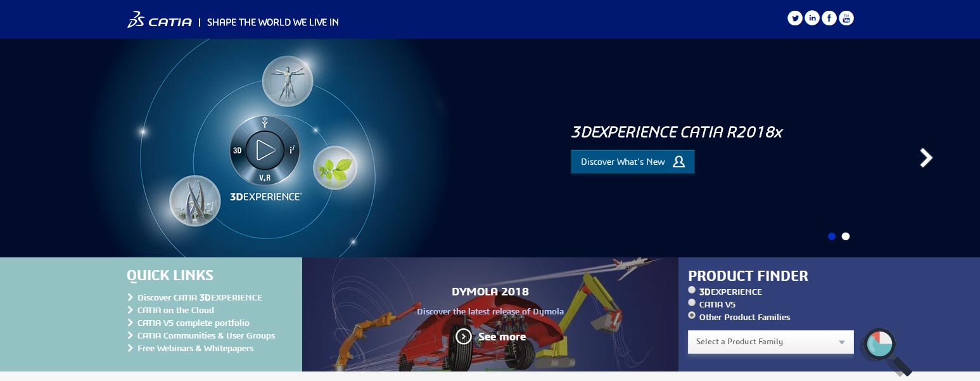This screenshot has width=980, height=381.
Task: Click the person icon on Discover What's New
Action: [679, 162]
